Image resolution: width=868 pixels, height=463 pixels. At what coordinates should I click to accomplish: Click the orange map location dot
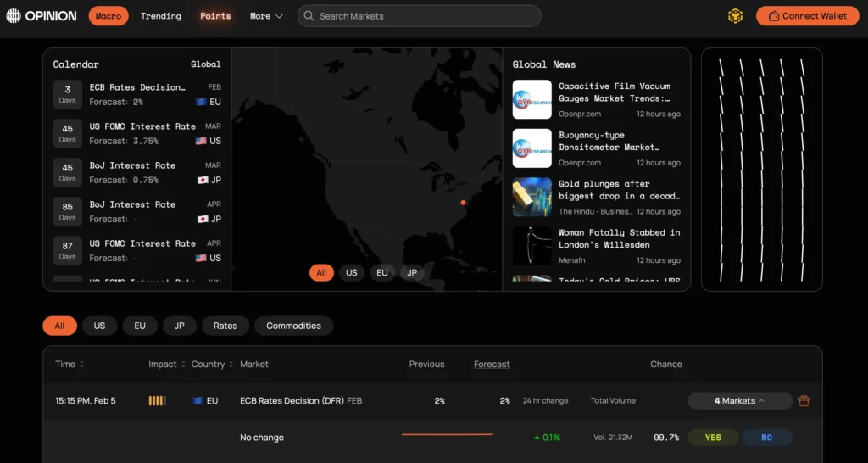point(463,203)
